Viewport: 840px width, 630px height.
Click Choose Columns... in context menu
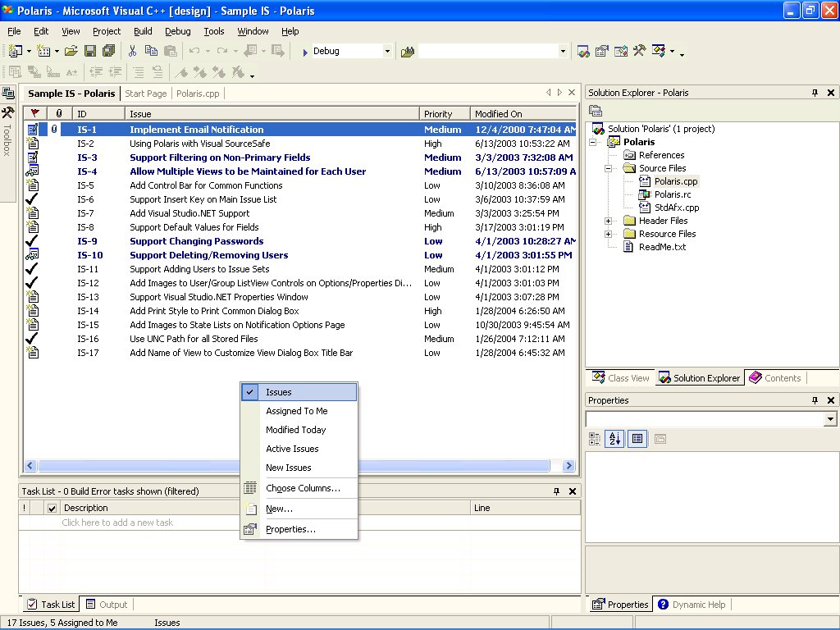pyautogui.click(x=299, y=488)
